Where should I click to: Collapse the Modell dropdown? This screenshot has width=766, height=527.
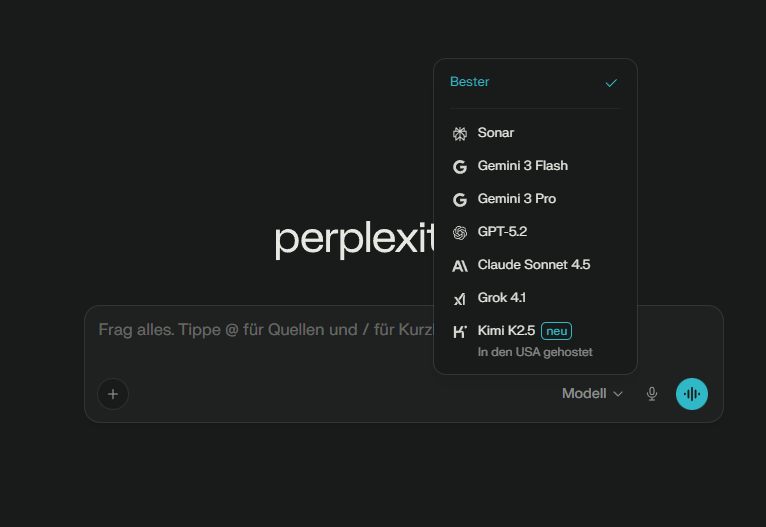(592, 394)
